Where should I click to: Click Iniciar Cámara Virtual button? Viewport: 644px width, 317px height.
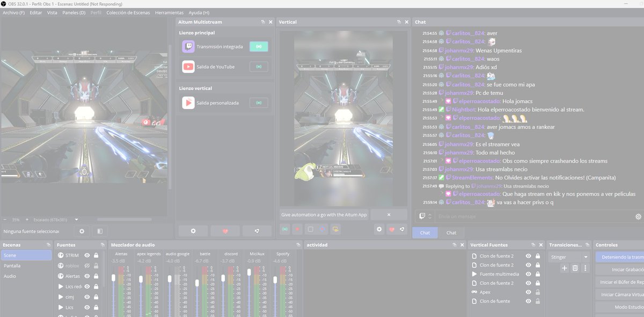click(620, 294)
